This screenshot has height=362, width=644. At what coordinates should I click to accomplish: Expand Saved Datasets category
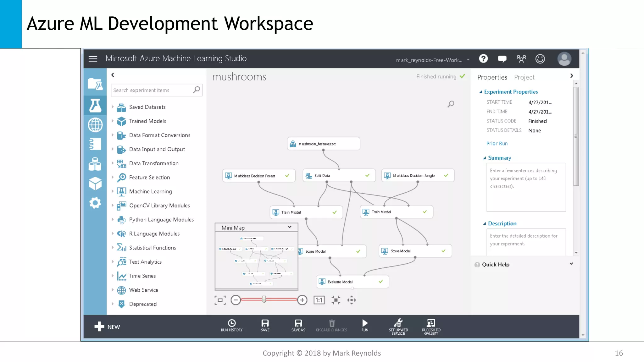(x=113, y=107)
